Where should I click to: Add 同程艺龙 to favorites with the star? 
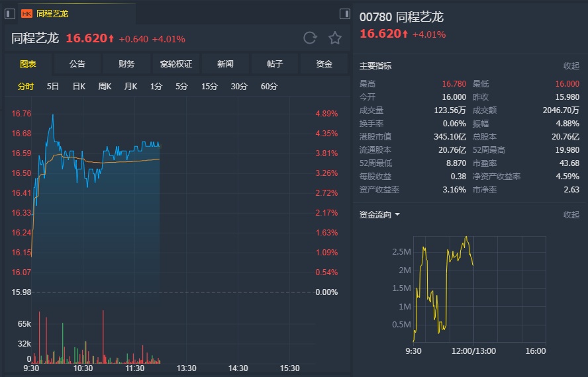(335, 38)
